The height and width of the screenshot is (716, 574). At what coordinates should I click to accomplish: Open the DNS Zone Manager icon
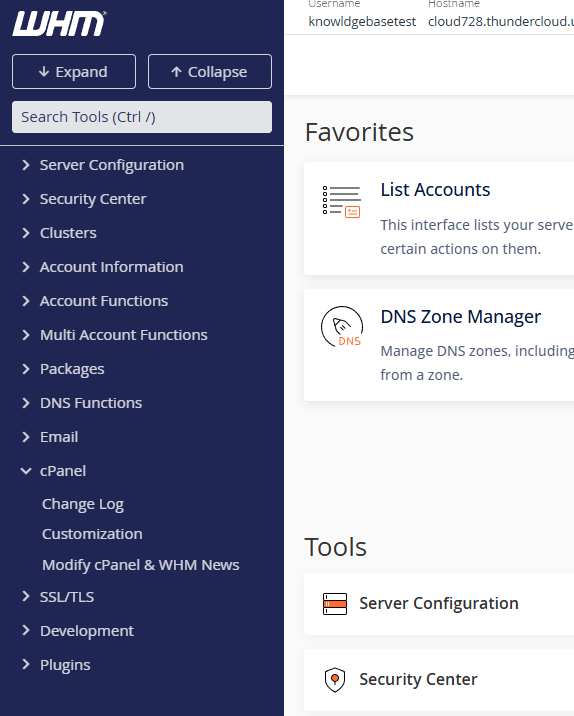(342, 327)
